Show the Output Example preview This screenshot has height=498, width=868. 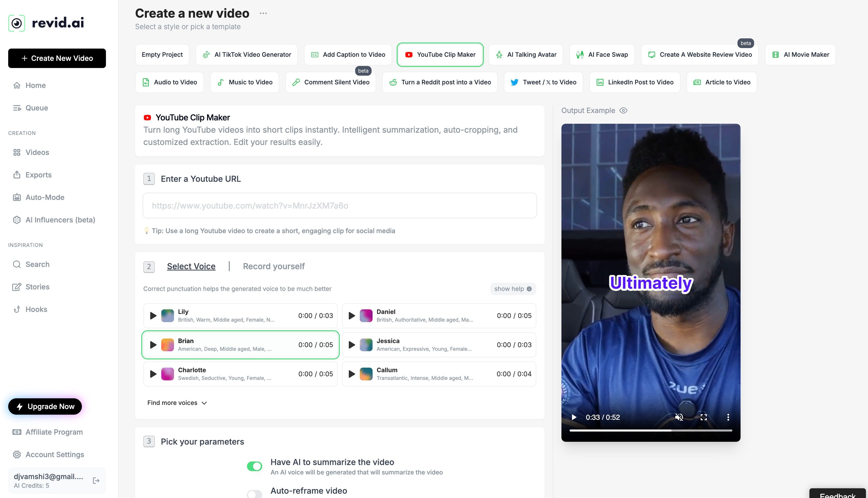pos(623,110)
